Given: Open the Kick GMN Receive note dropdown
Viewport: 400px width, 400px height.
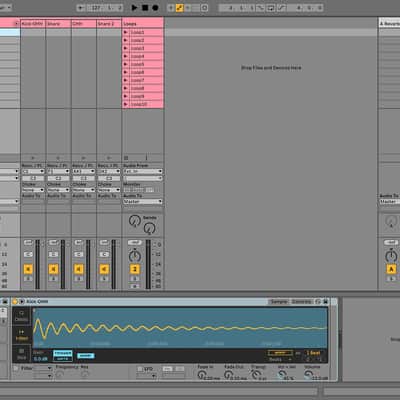Looking at the screenshot, I should coord(33,171).
